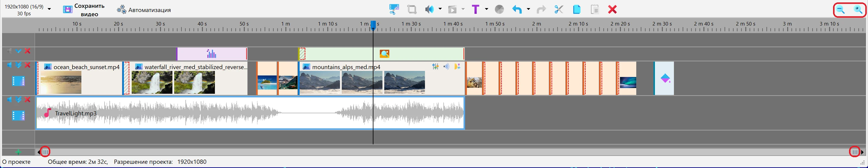
Task: Click film strip icon of the video track
Action: click(18, 81)
